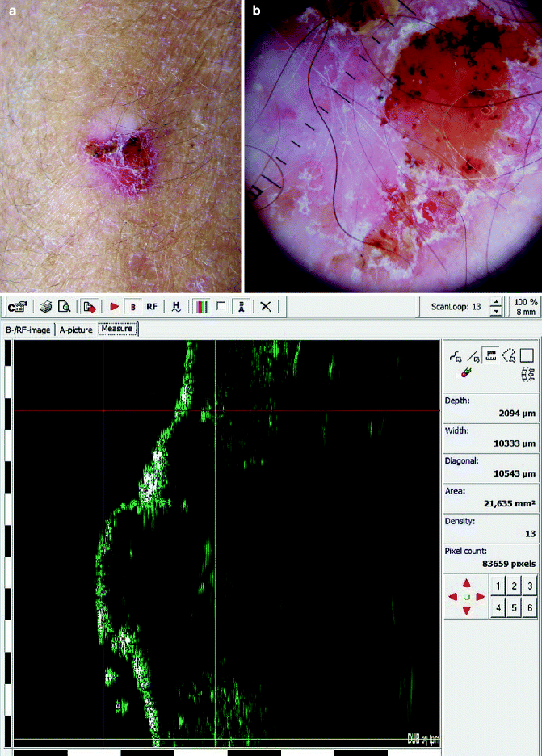
Task: Start scan with red play button
Action: (115, 307)
